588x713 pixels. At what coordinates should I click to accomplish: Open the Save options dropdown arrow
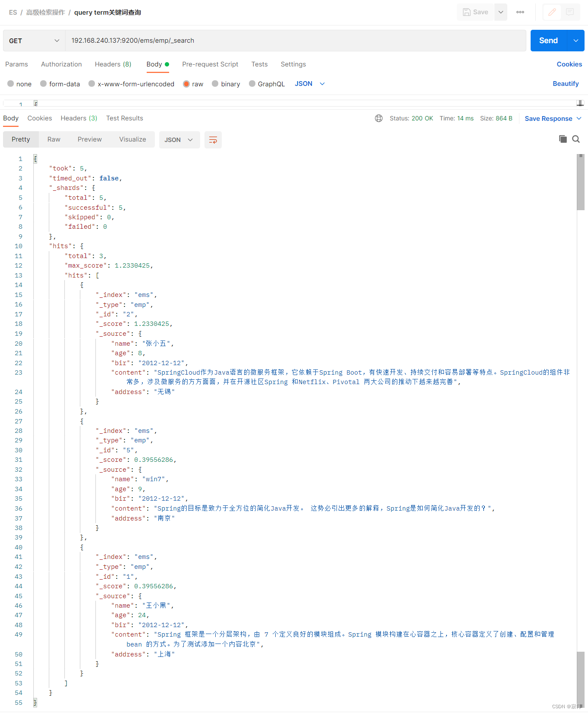pos(501,12)
